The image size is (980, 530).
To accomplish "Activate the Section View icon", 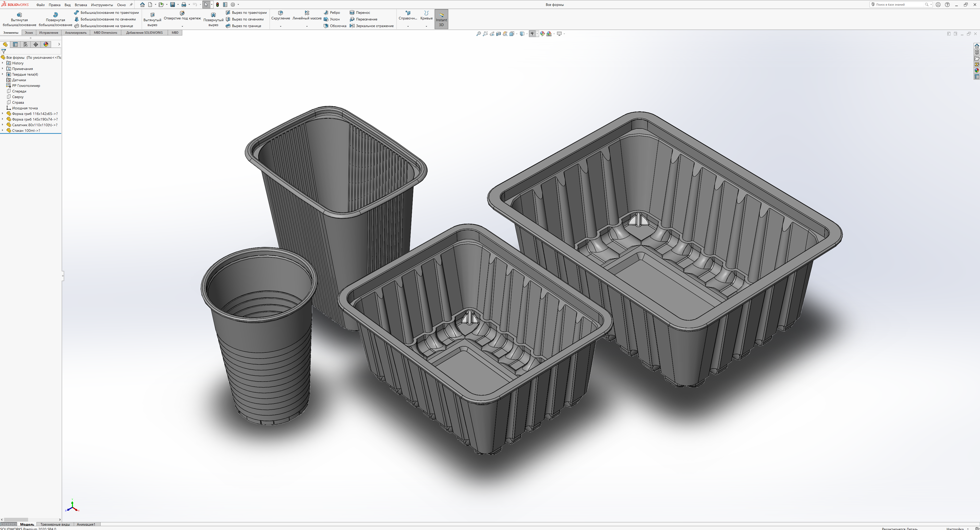I will tap(498, 34).
